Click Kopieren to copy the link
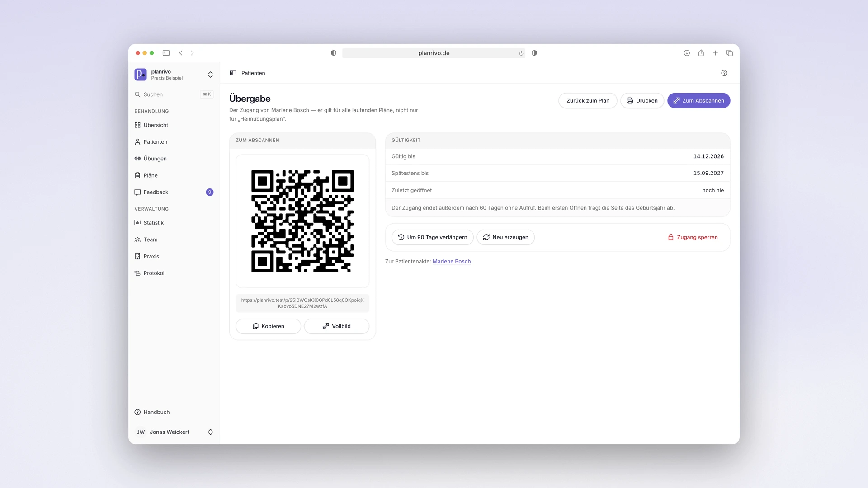868x488 pixels. click(268, 326)
